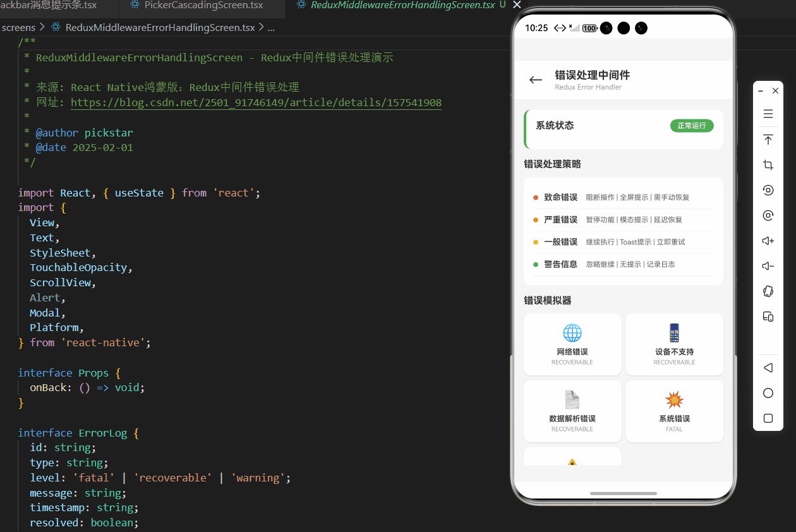This screenshot has width=796, height=532.
Task: Click the multi-device icon in emulator toolbar
Action: (768, 317)
